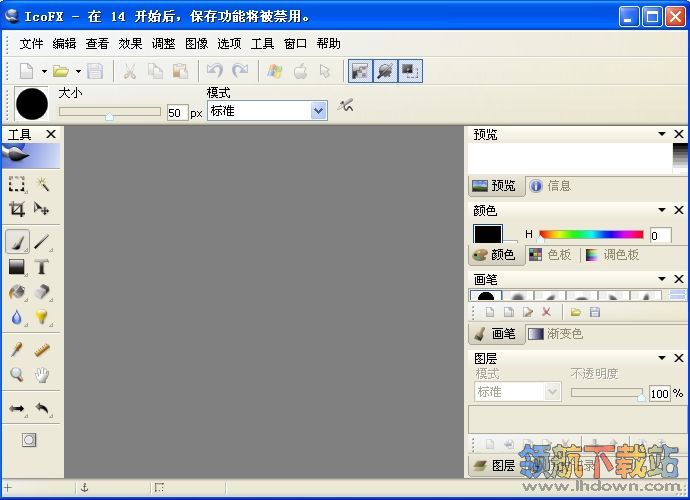Viewport: 690px width, 500px height.
Task: Select the paint bucket tool
Action: [17, 292]
